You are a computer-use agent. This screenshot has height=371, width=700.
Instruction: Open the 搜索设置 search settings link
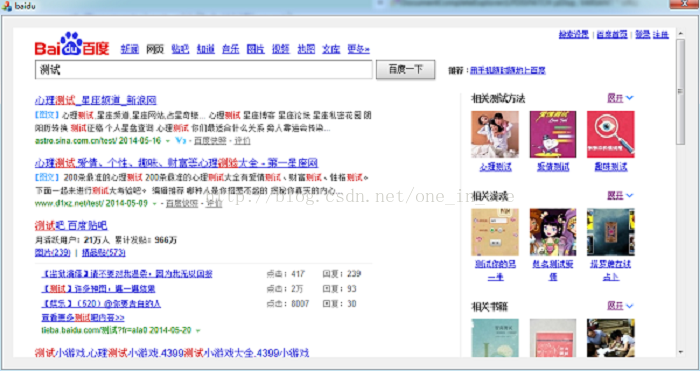tap(574, 34)
